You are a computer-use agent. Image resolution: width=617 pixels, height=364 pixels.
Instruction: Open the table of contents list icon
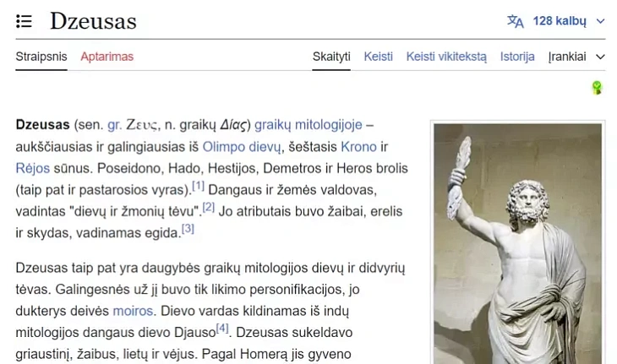(x=24, y=21)
